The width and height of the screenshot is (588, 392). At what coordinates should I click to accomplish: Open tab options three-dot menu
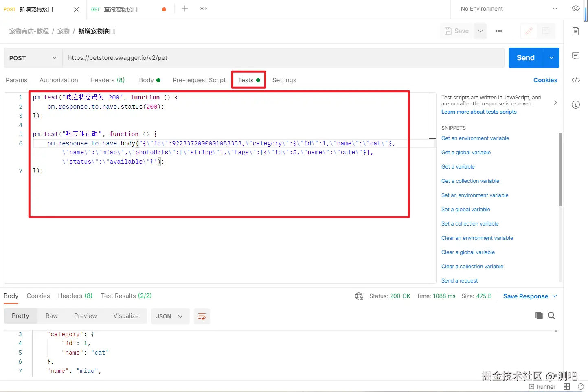pos(203,9)
